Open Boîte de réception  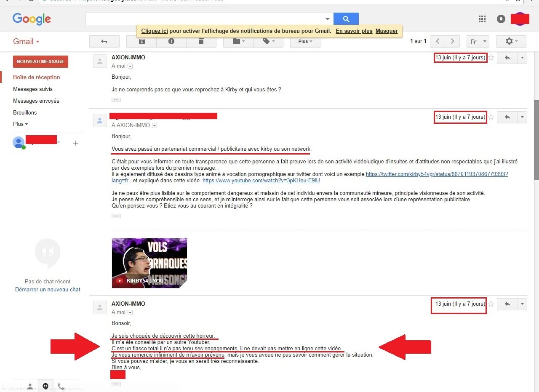37,77
